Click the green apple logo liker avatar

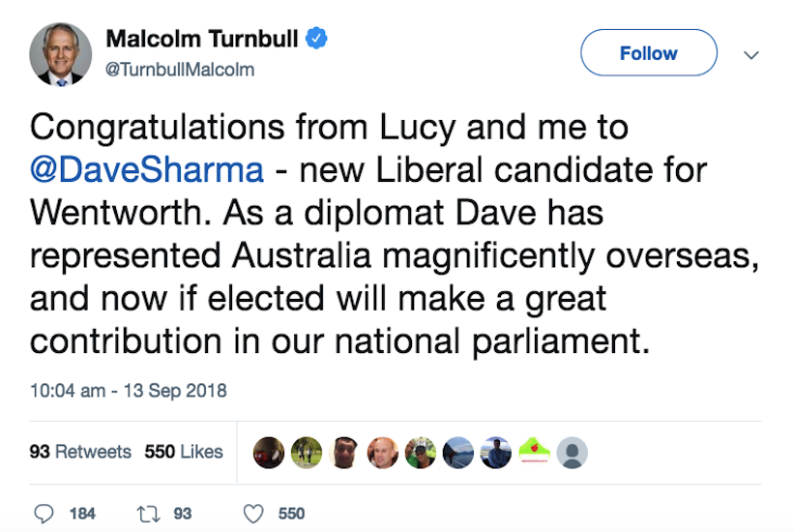coord(536,453)
